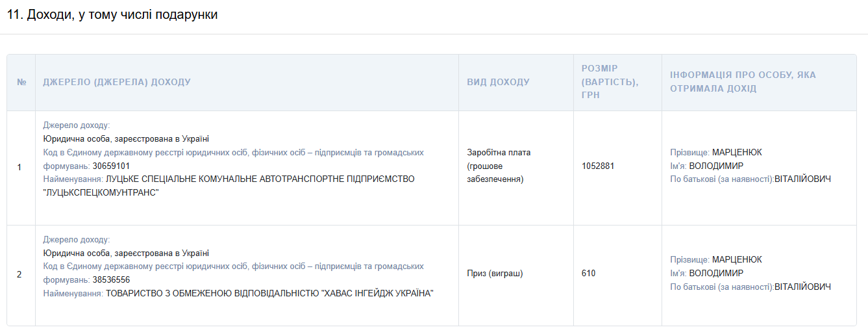Select row number 1 cell
The image size is (868, 336).
point(19,167)
